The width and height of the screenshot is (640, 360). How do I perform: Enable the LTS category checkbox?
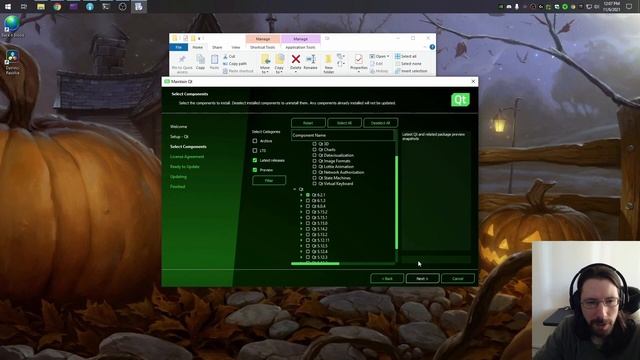click(x=255, y=151)
